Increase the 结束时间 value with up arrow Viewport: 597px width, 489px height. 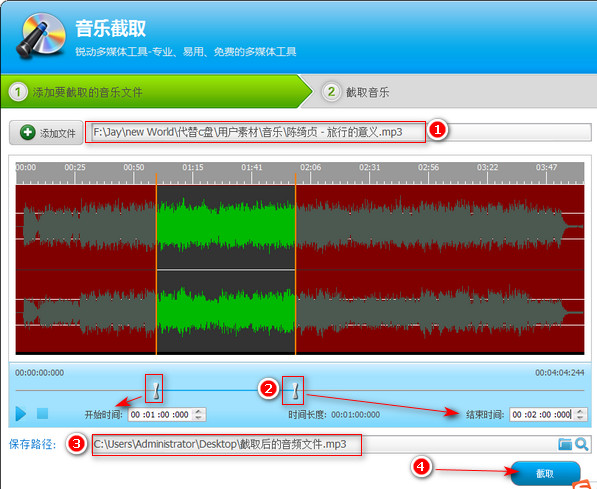point(580,411)
